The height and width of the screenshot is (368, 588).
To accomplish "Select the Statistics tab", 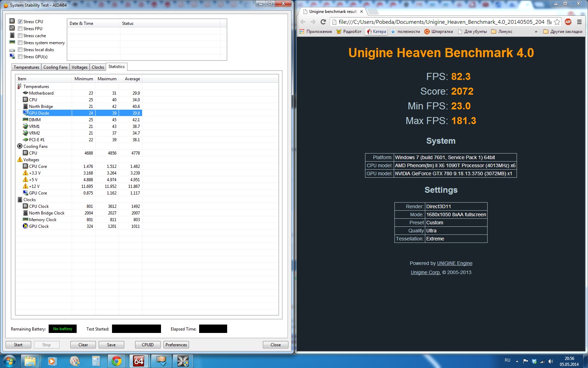I will click(x=117, y=67).
